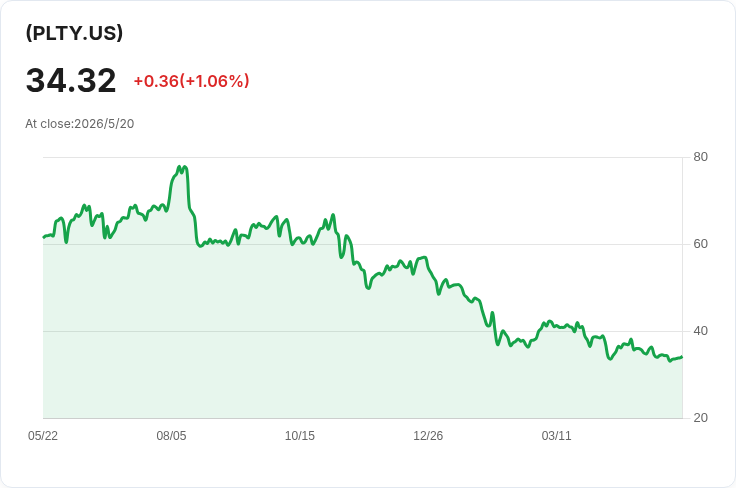Click the 60 horizontal gridline
The image size is (736, 488).
(362, 244)
